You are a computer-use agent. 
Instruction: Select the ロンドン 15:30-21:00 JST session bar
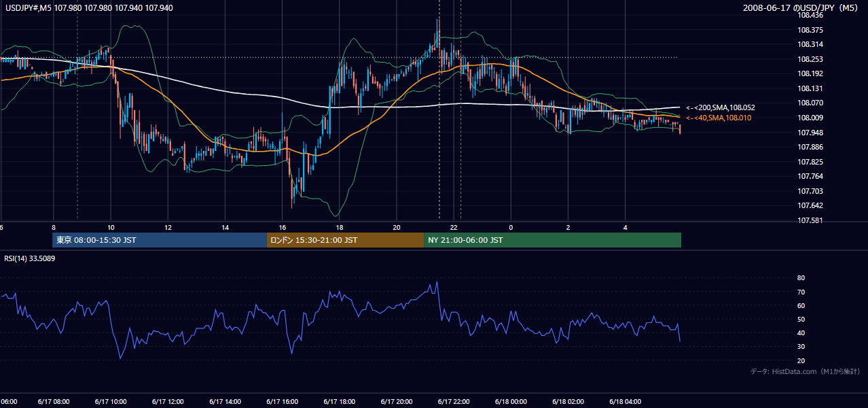click(x=345, y=240)
